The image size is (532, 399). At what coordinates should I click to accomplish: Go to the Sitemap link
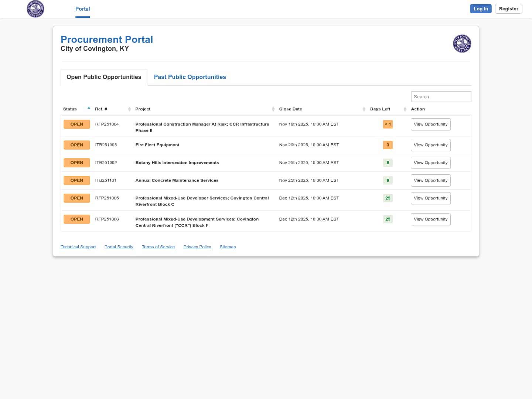tap(228, 247)
